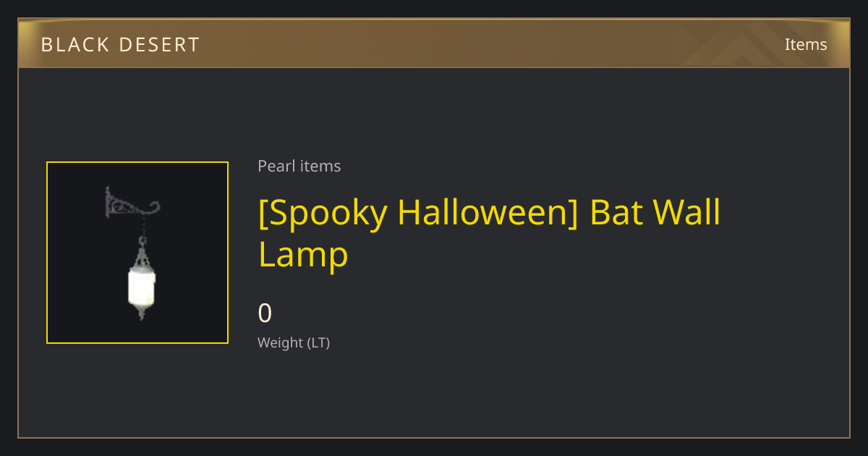Screen dimensions: 868x456
Task: Click the glowing white lantern in the icon
Action: point(142,287)
